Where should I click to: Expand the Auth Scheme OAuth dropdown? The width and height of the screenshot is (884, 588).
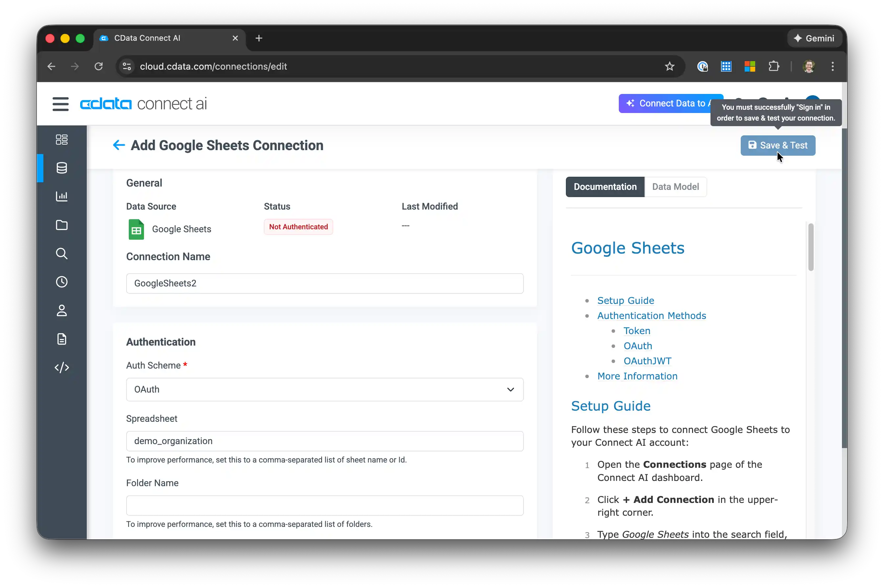(x=324, y=389)
